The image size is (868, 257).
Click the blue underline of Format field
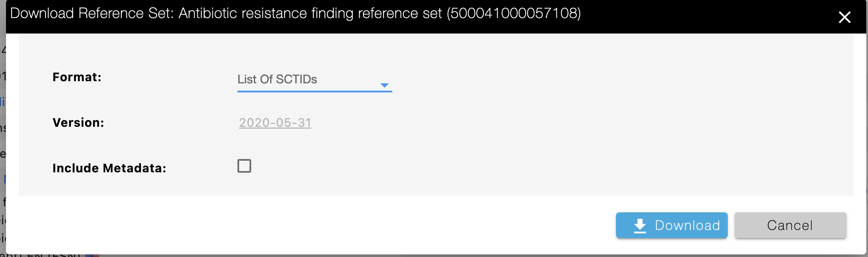point(314,91)
